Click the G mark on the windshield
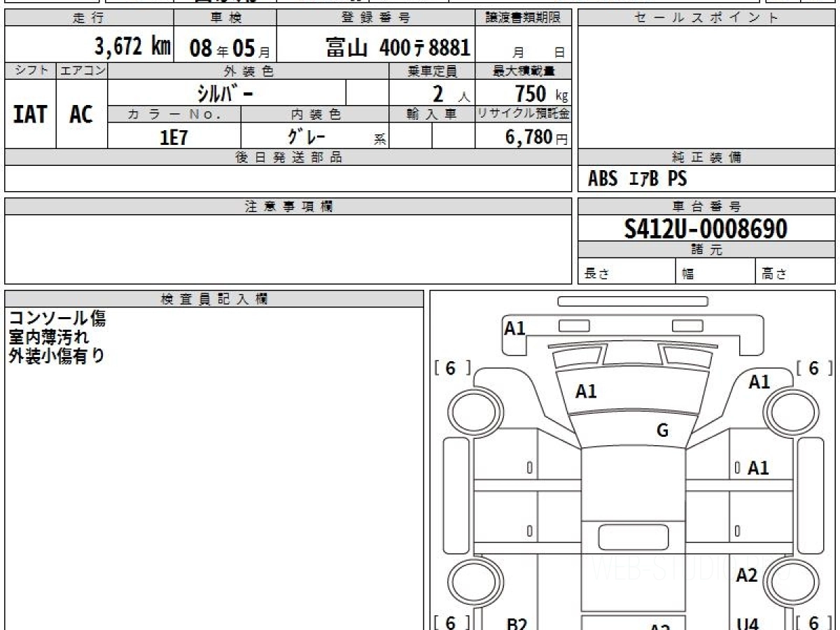The width and height of the screenshot is (840, 630). (x=662, y=430)
